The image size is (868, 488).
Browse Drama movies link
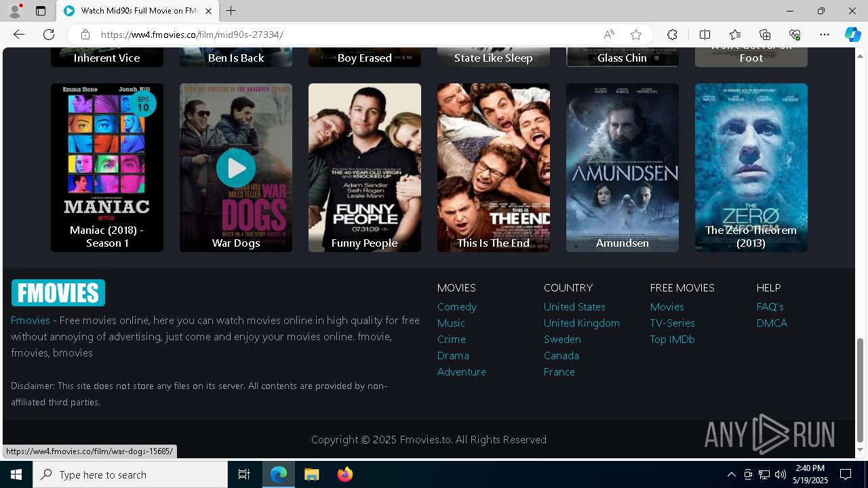tap(453, 355)
